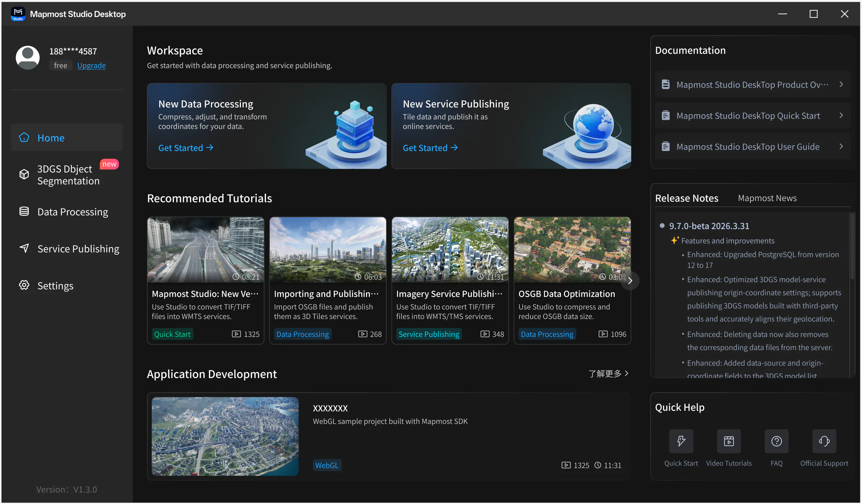Open Quick Start lightning icon in Quick Help

pyautogui.click(x=681, y=441)
